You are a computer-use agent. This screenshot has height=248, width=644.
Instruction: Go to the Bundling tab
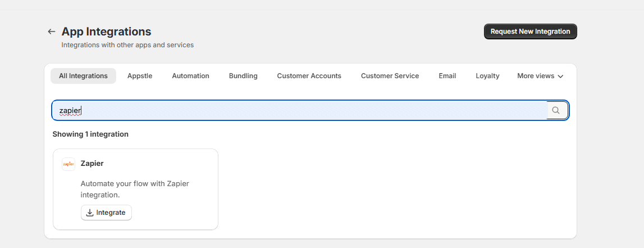(x=243, y=76)
